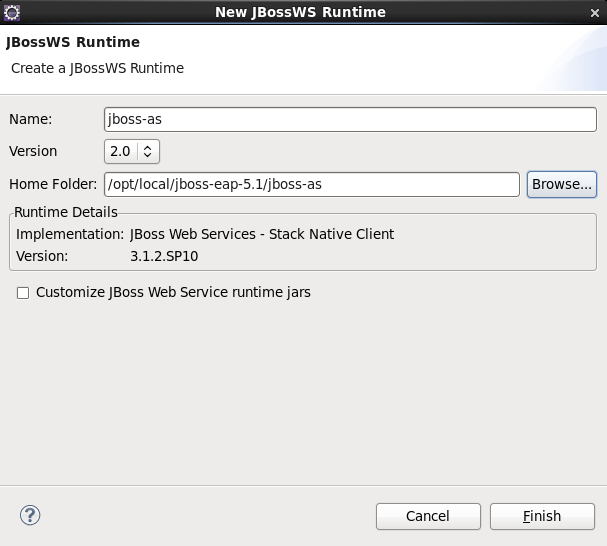Click the Version label beside the dropdown
This screenshot has width=607, height=546.
tap(33, 151)
